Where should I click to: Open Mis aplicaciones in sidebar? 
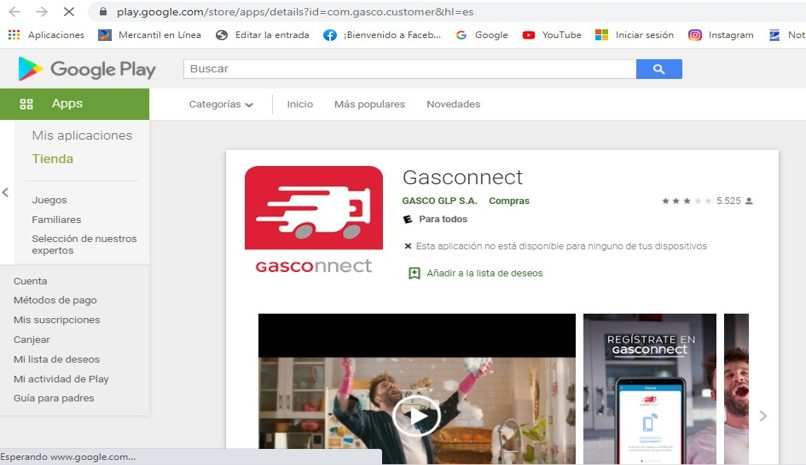82,136
